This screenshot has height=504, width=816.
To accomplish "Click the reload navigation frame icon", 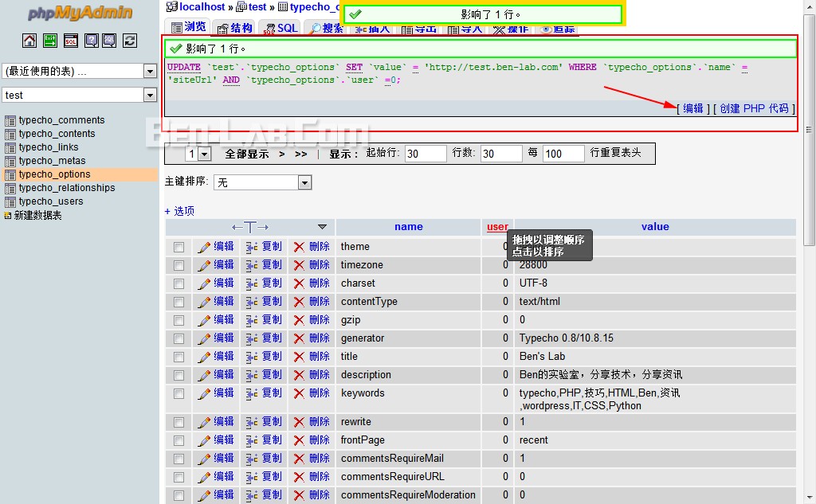I will coord(130,41).
